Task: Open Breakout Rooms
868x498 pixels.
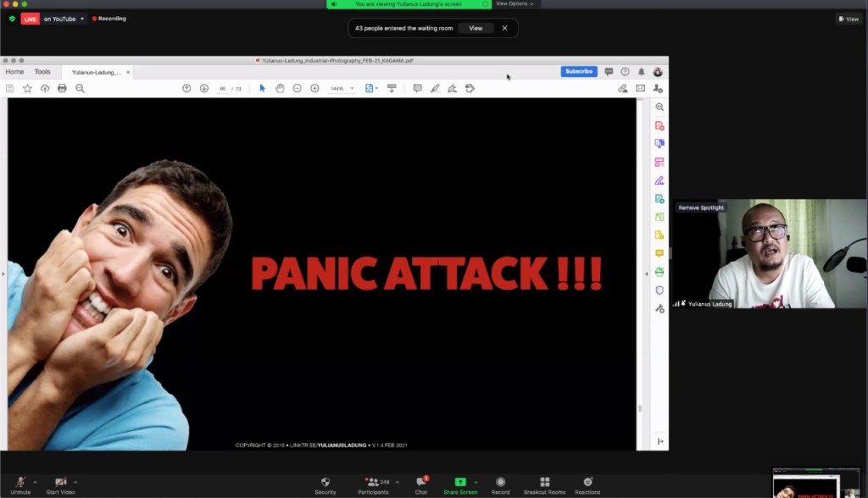Action: (x=544, y=484)
